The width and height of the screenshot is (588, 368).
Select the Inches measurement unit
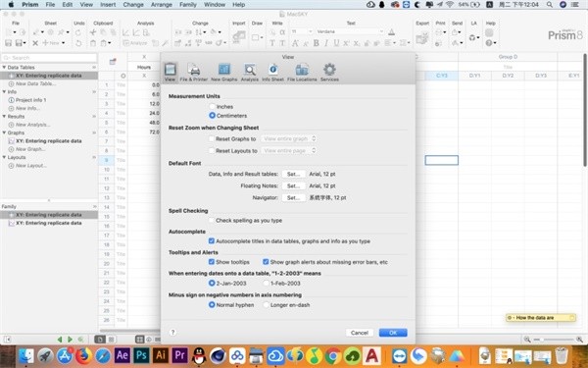pos(212,107)
